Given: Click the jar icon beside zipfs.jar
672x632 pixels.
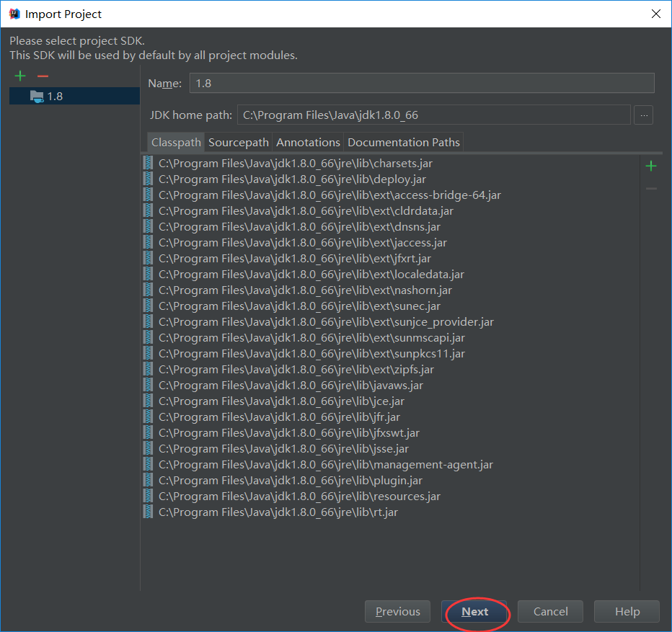Looking at the screenshot, I should (x=149, y=370).
